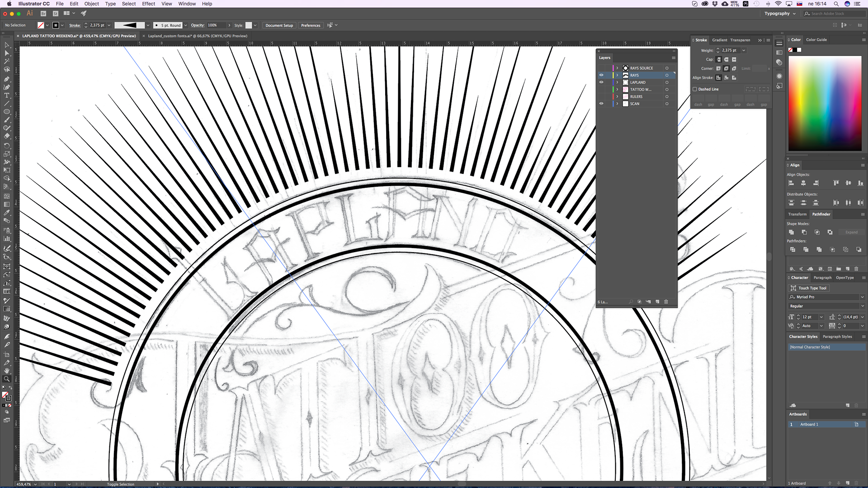Open the stroke weight dropdown
The width and height of the screenshot is (868, 488).
pyautogui.click(x=744, y=51)
